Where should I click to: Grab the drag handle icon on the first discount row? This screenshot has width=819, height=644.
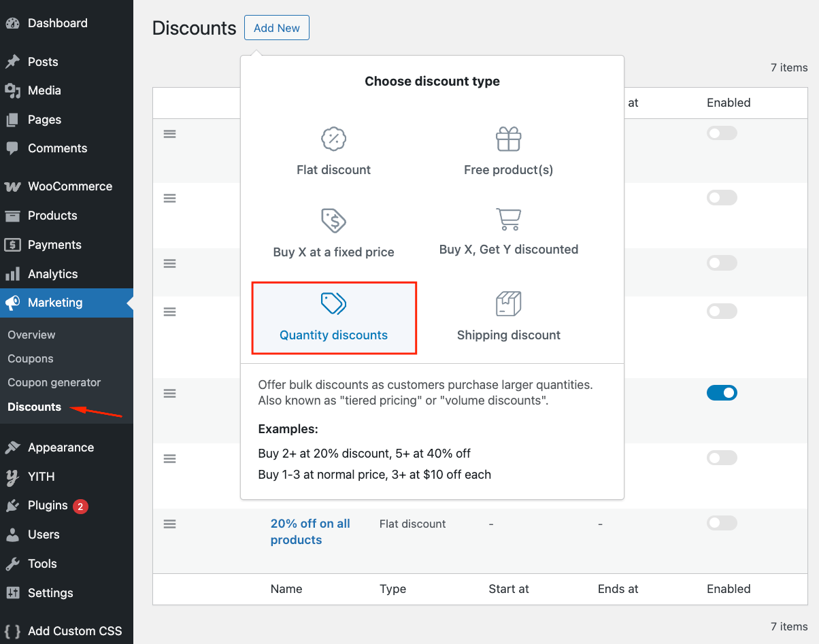pos(169,133)
